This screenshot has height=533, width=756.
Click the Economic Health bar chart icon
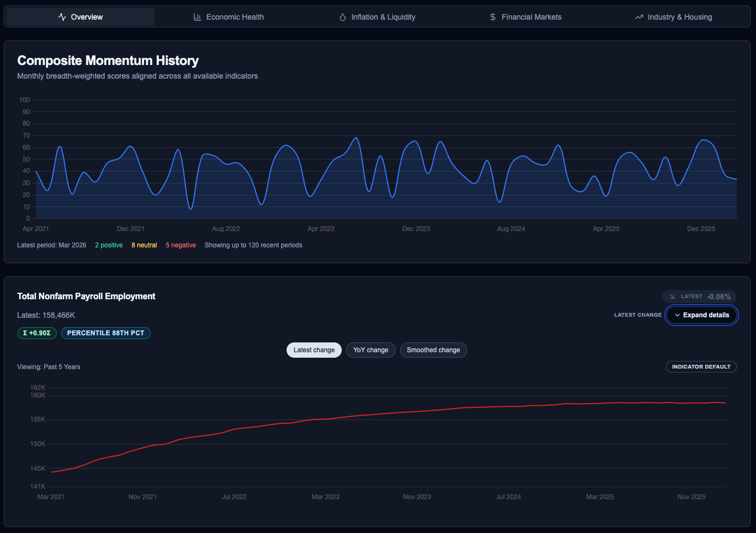pyautogui.click(x=198, y=17)
